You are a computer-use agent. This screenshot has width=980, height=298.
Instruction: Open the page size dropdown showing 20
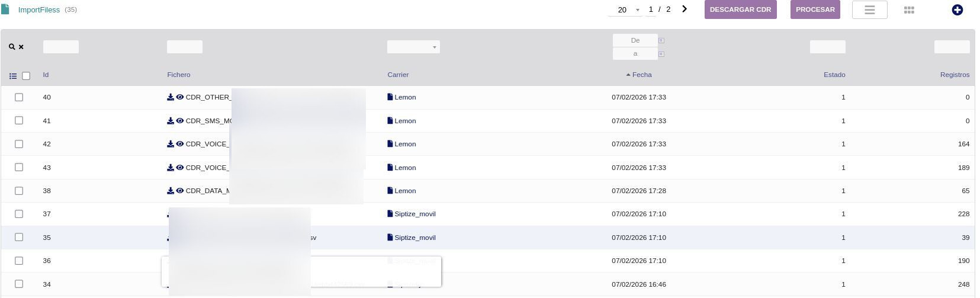(626, 10)
